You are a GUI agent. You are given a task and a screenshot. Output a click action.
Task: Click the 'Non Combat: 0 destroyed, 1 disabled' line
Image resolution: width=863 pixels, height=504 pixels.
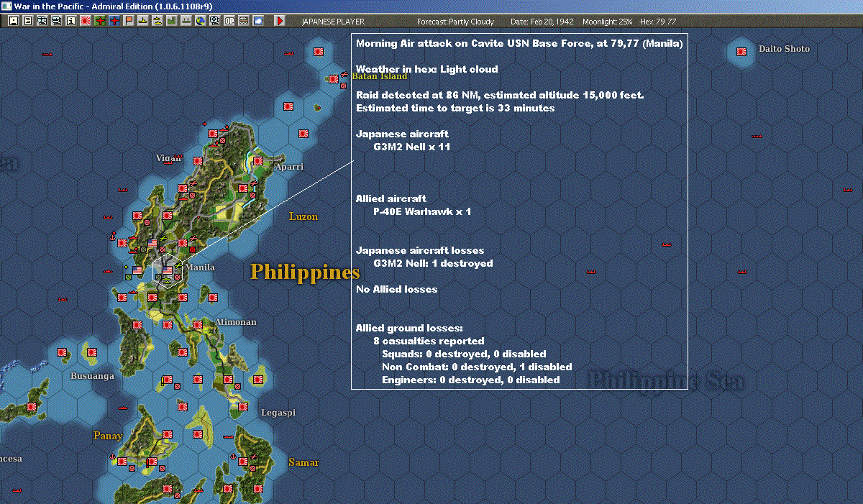[477, 367]
